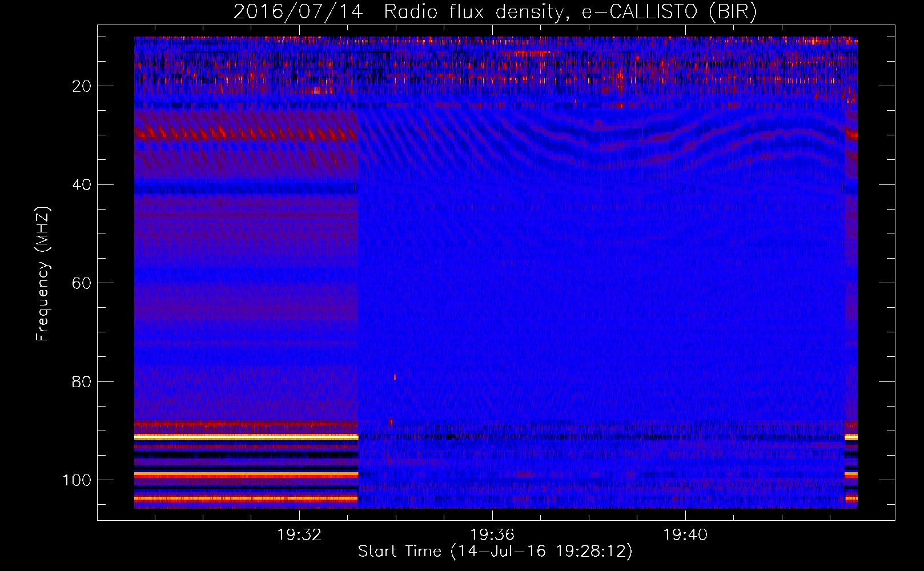Click the 19:40 time tick label
The height and width of the screenshot is (571, 924).
[685, 535]
